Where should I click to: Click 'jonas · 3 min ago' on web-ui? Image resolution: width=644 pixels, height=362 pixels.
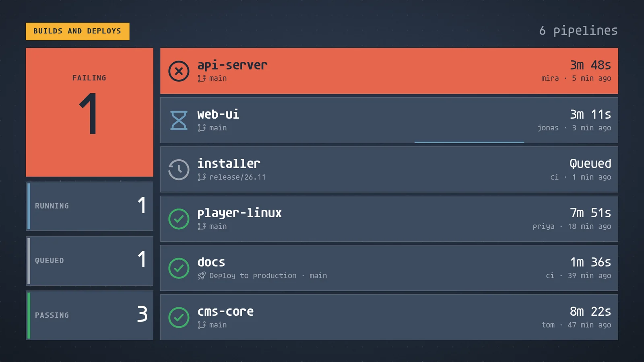click(x=574, y=128)
